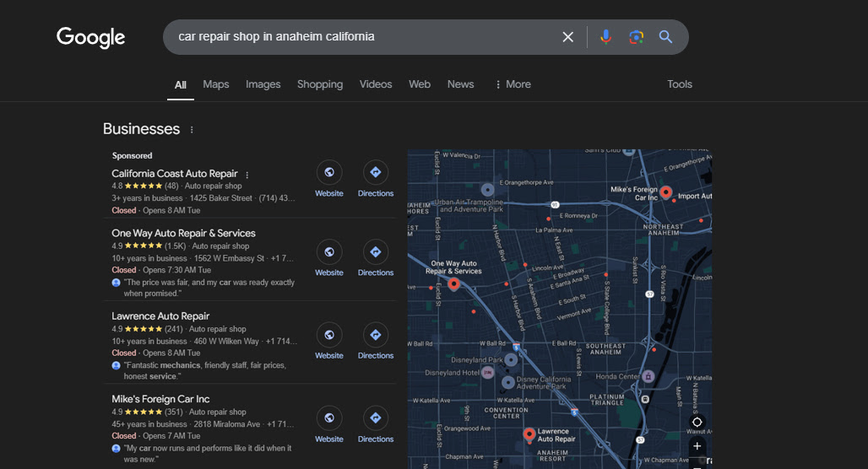Click the Sponsored label
This screenshot has height=469, width=868.
coord(132,156)
